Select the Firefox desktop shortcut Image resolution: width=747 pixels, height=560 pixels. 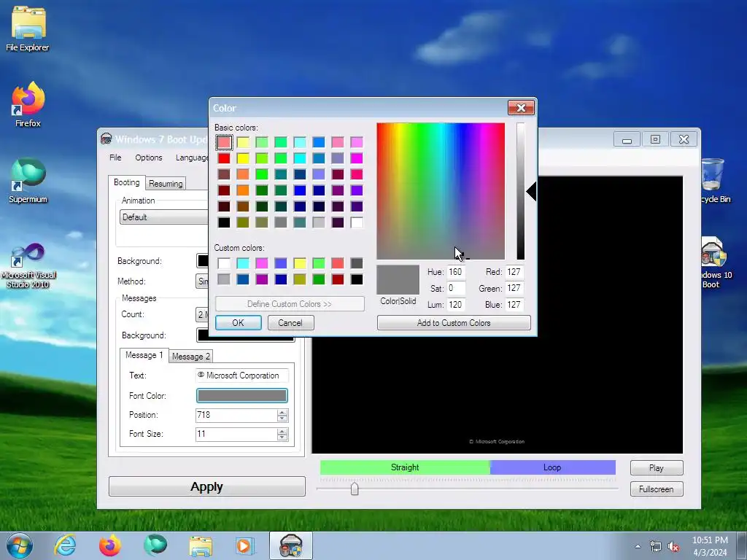pos(28,104)
